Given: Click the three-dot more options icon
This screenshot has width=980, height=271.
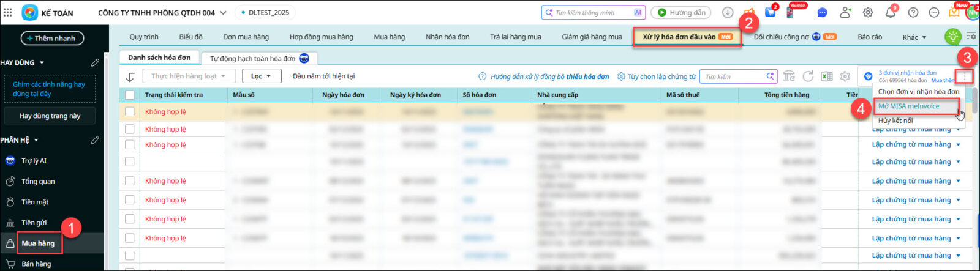Looking at the screenshot, I should [964, 76].
